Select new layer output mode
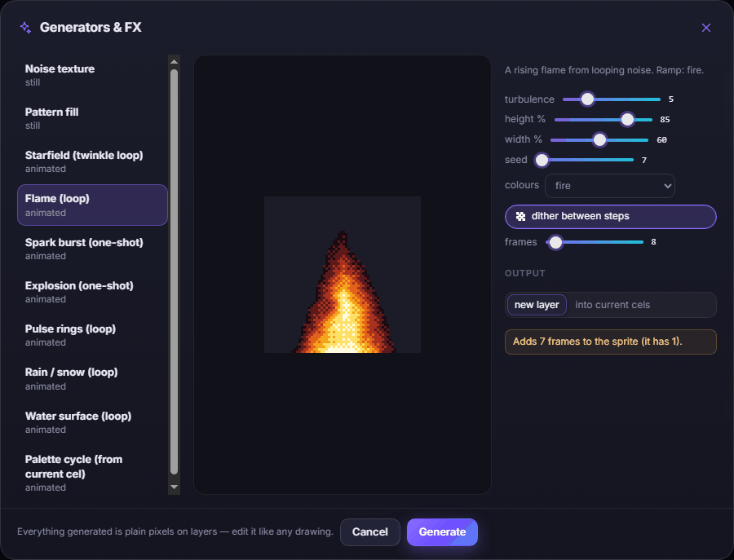The image size is (734, 560). point(537,305)
